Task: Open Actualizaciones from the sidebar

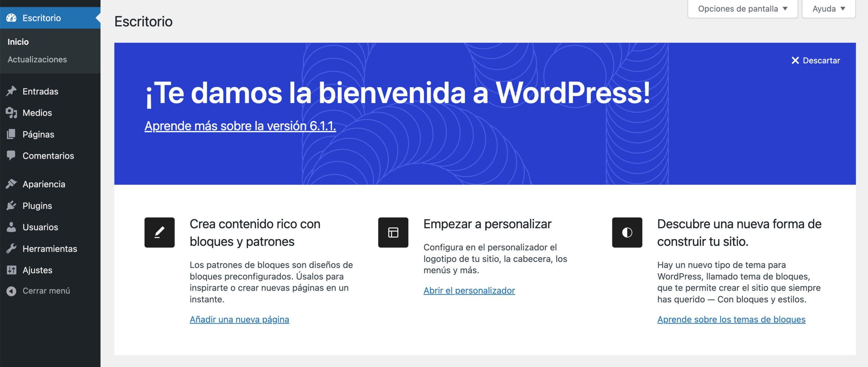Action: (37, 59)
